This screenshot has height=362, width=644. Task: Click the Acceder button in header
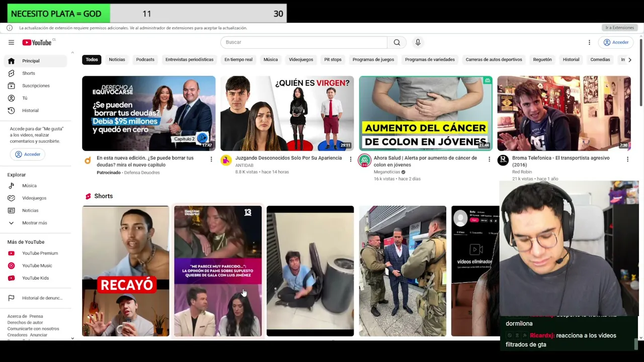[x=616, y=42]
